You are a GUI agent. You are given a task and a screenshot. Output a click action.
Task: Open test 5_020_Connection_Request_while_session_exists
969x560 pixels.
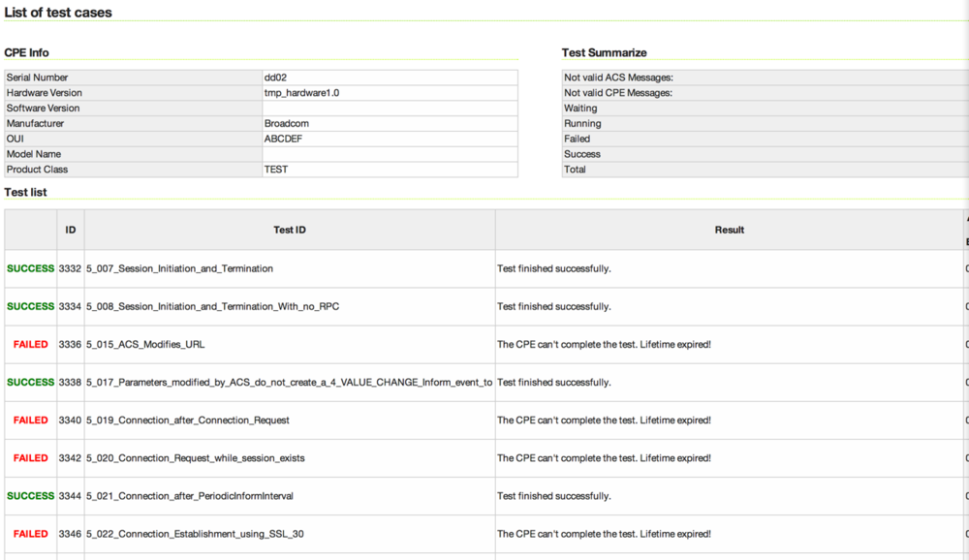coord(196,458)
